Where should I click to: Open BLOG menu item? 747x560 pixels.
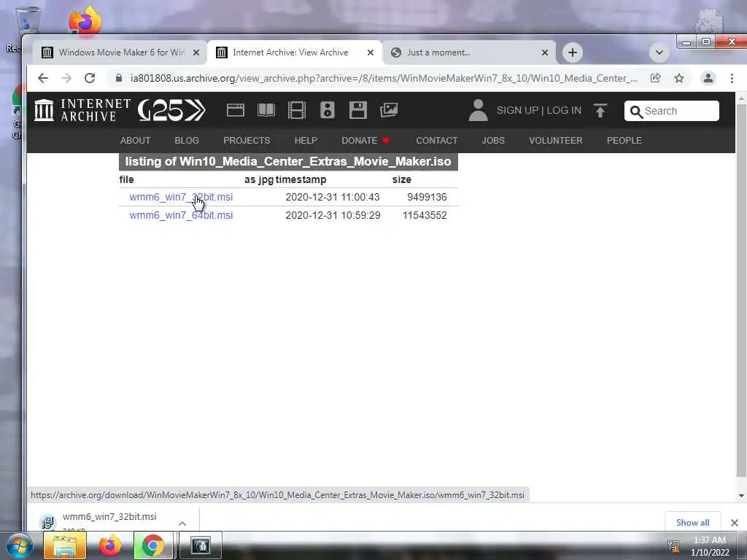pos(187,141)
